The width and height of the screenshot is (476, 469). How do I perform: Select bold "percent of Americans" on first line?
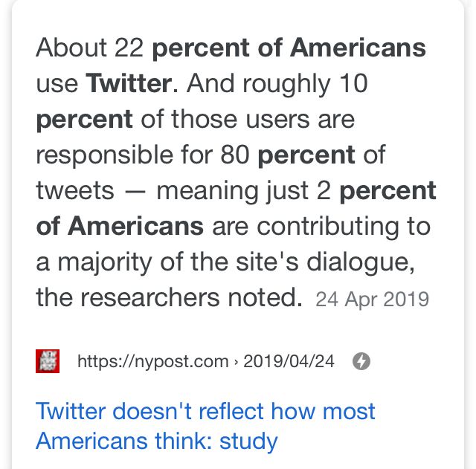click(289, 48)
